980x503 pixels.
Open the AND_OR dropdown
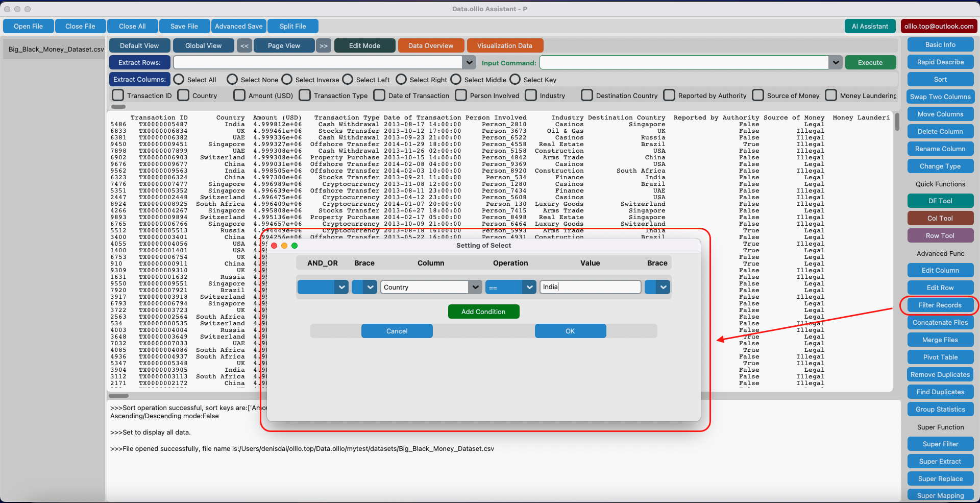pyautogui.click(x=341, y=287)
